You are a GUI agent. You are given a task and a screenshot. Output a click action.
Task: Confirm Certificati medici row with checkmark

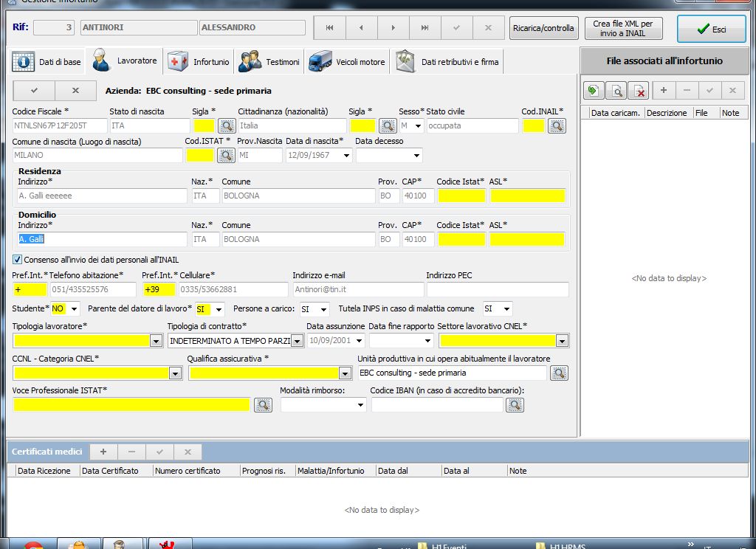[159, 452]
